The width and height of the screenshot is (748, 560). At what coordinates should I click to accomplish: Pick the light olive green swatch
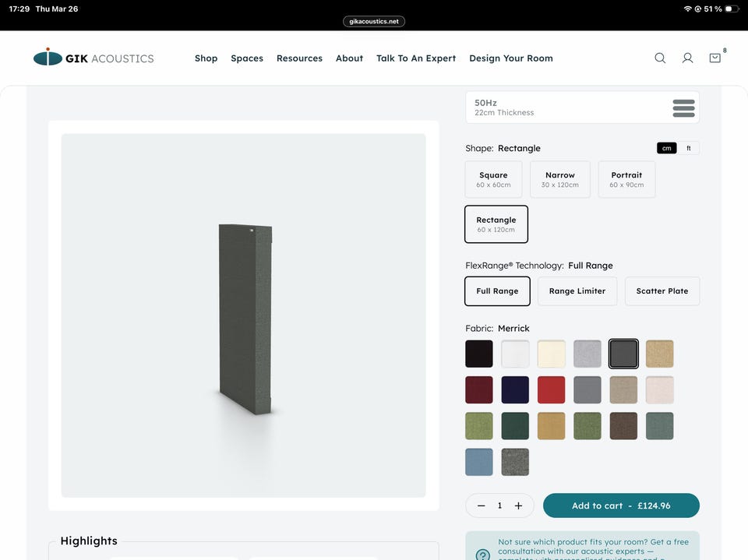[479, 426]
